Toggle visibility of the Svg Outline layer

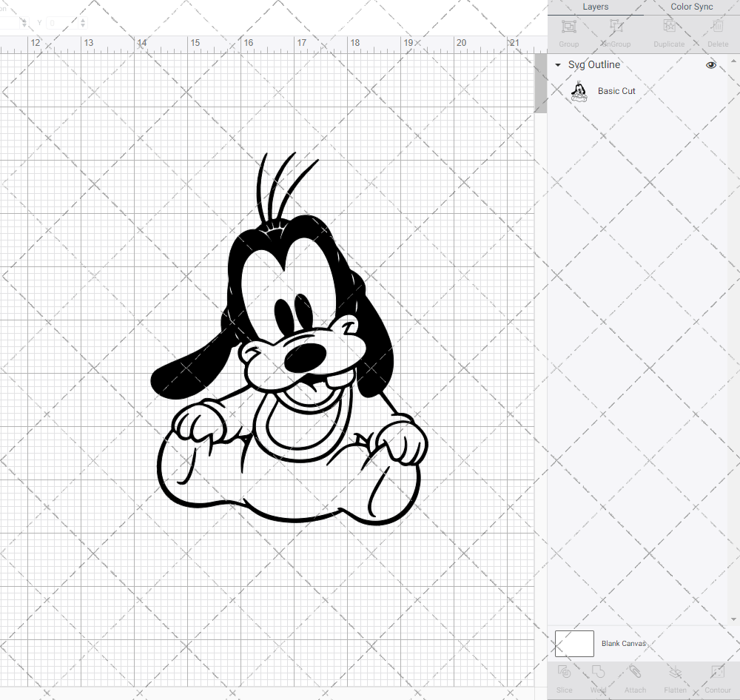coord(711,65)
